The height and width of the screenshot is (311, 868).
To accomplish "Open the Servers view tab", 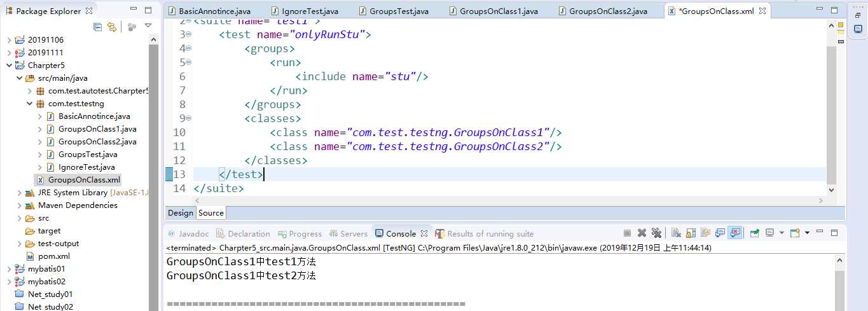I will tap(348, 233).
